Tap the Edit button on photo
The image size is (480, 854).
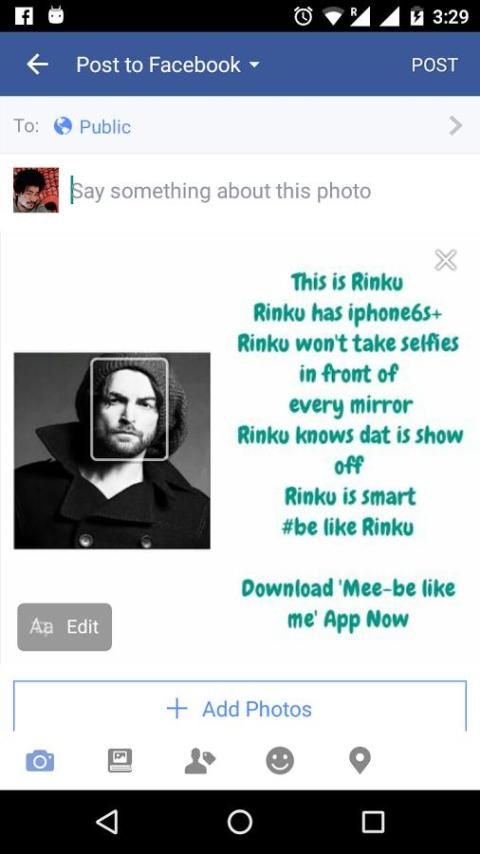(64, 626)
